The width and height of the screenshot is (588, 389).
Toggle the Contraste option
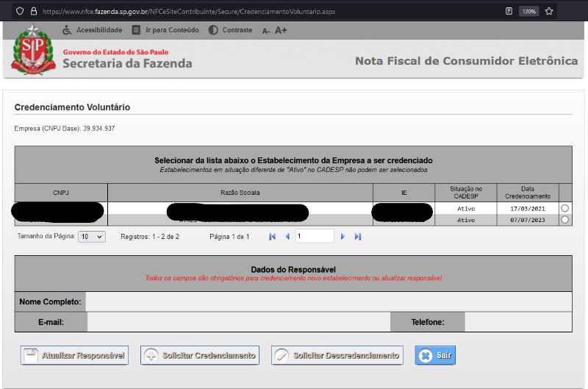pos(230,30)
